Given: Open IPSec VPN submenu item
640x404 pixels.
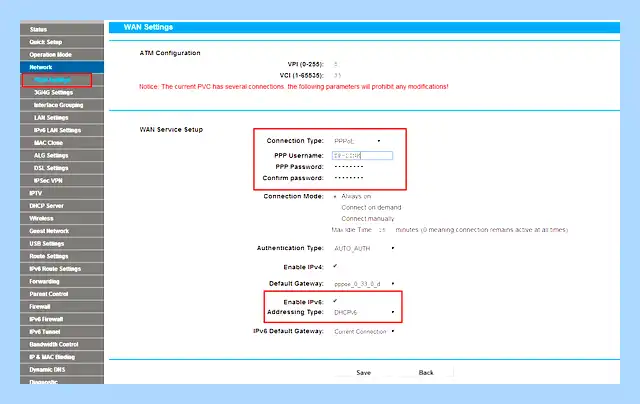Looking at the screenshot, I should (62, 181).
